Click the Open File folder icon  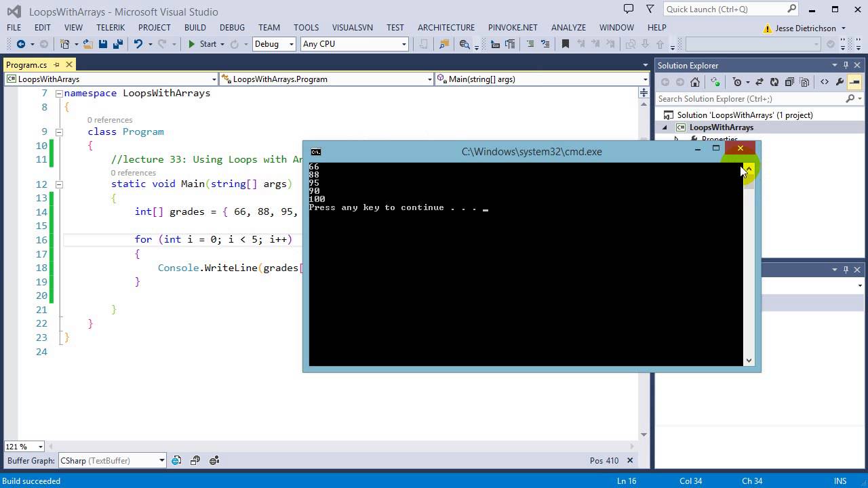pos(87,44)
